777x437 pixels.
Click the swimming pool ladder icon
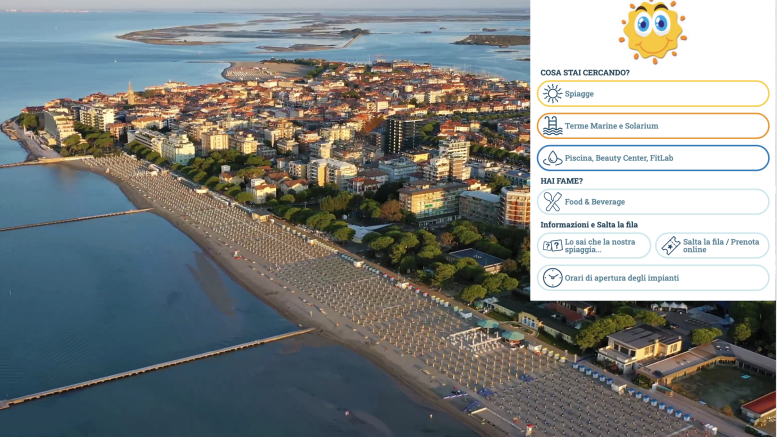coord(552,126)
